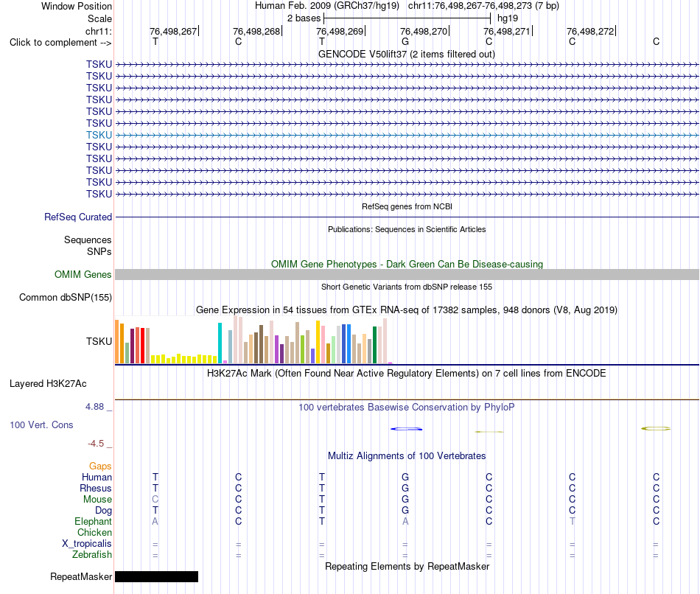700x594 pixels.
Task: Click the blue PhyloP conservation bar
Action: click(x=406, y=429)
